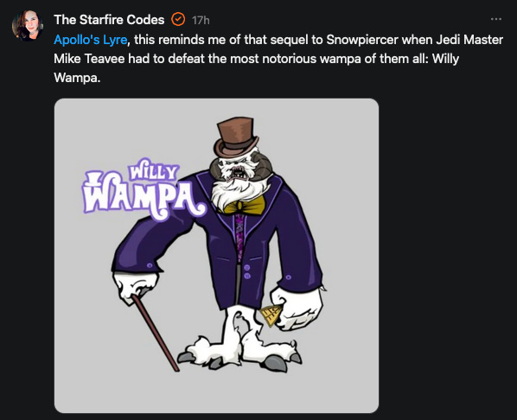Click the golden ticket in wampa's hand
The height and width of the screenshot is (420, 517).
[x=270, y=315]
